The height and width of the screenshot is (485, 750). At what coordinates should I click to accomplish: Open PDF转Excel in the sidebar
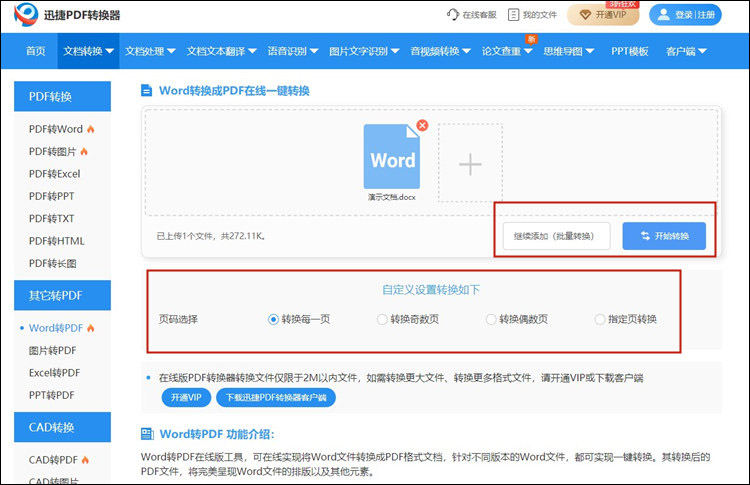click(x=55, y=174)
